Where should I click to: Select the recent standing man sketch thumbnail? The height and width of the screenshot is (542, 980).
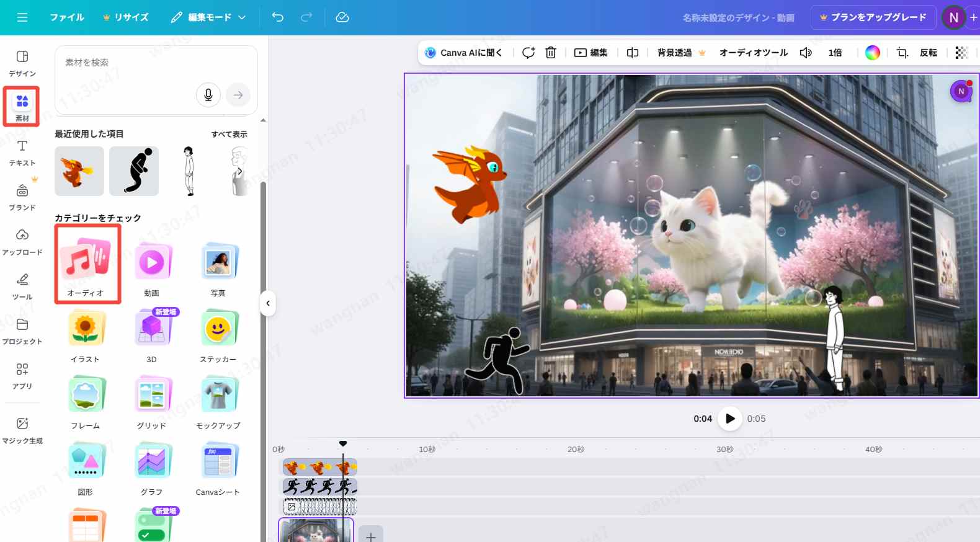189,171
